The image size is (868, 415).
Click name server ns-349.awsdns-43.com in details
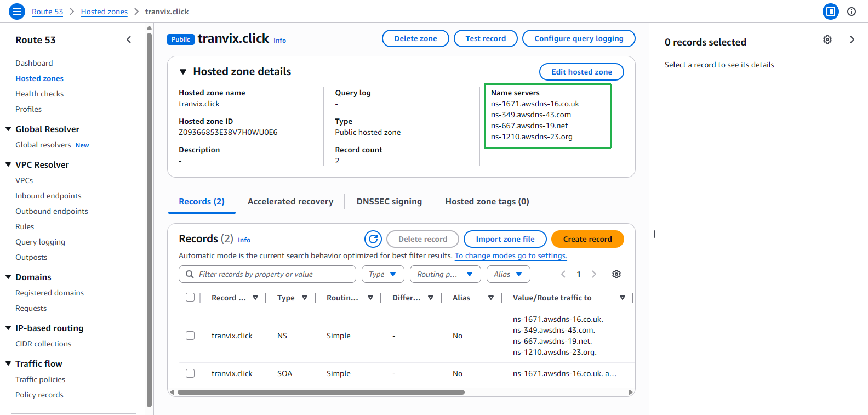click(531, 115)
